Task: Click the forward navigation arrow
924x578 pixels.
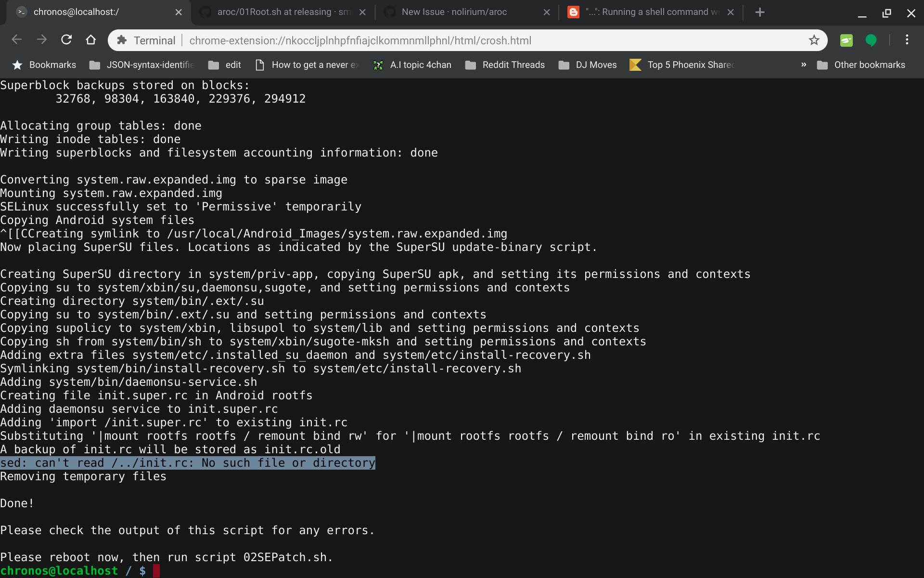Action: click(x=41, y=40)
